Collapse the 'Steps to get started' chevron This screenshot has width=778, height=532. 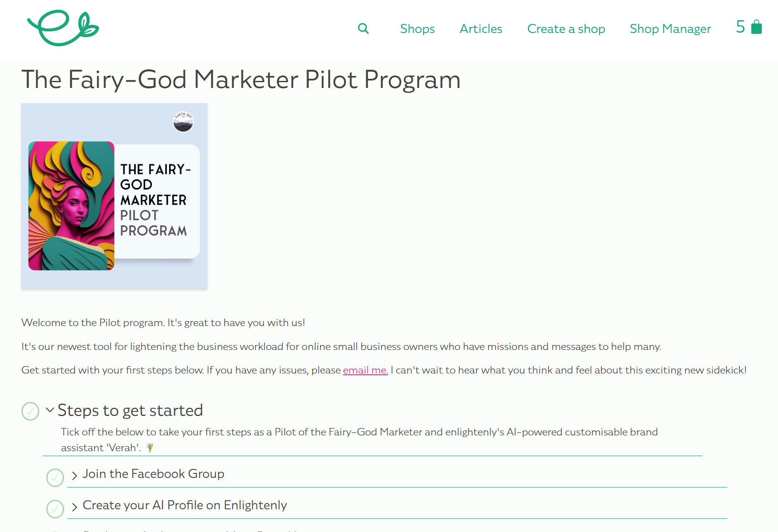point(50,410)
